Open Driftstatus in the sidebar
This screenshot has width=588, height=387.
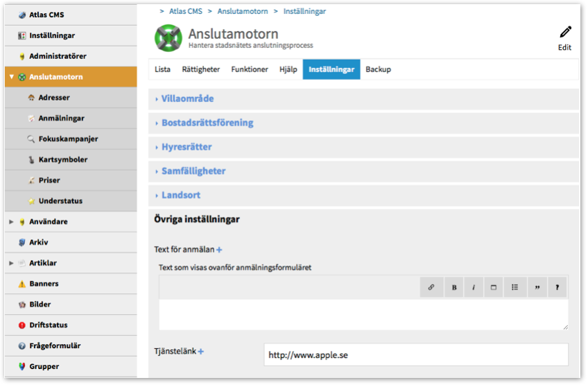tap(48, 325)
